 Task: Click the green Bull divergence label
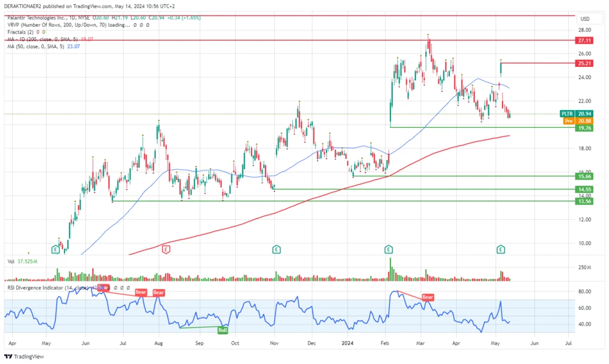tap(222, 329)
